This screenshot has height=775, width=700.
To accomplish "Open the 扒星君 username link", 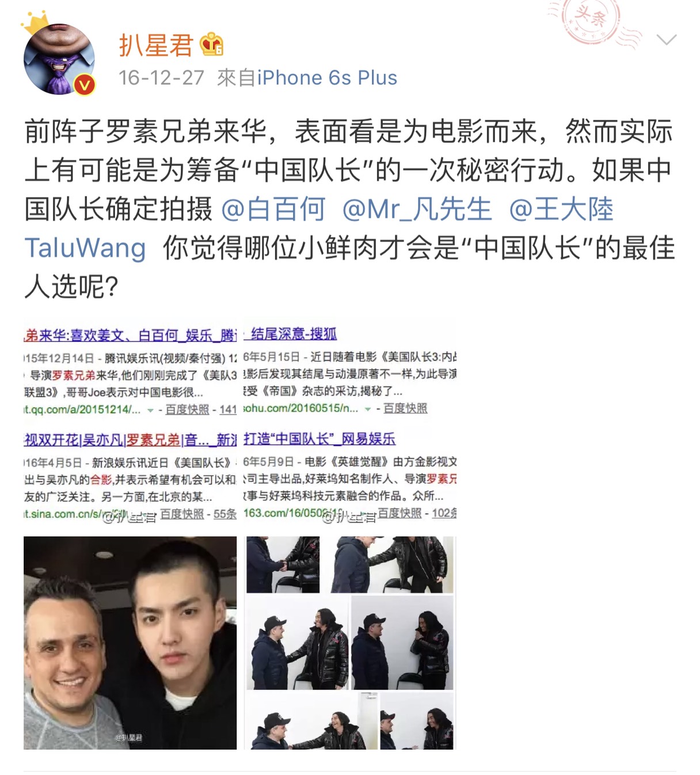I will (155, 45).
